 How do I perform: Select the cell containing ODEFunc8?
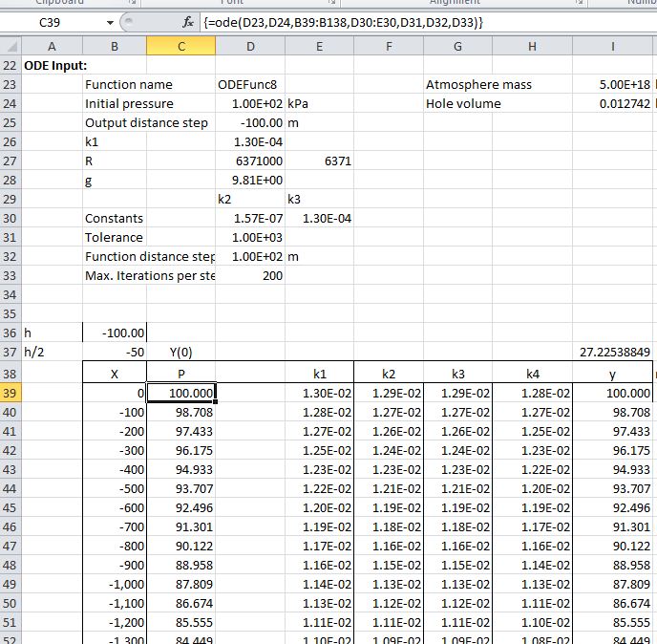pos(250,84)
